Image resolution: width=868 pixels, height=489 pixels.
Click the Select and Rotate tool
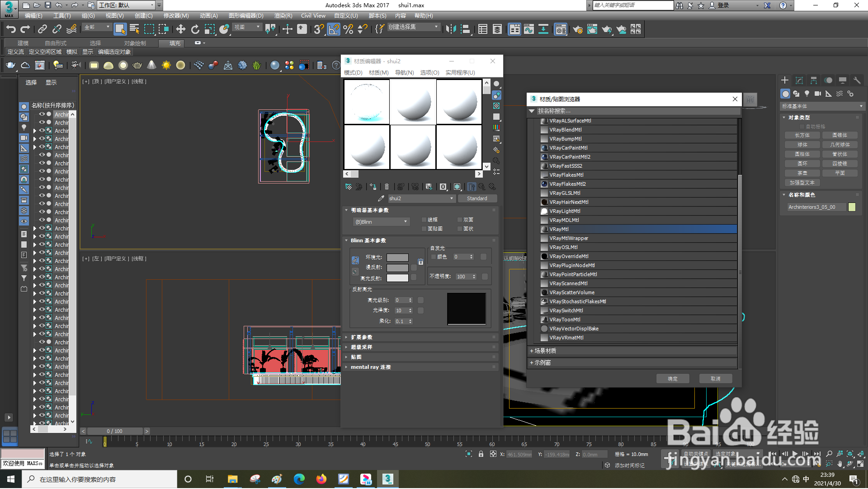[195, 29]
